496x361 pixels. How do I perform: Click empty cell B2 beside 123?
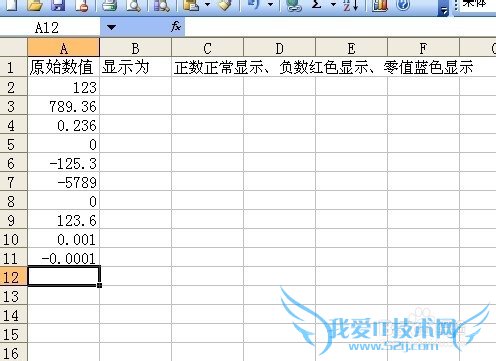[x=135, y=87]
